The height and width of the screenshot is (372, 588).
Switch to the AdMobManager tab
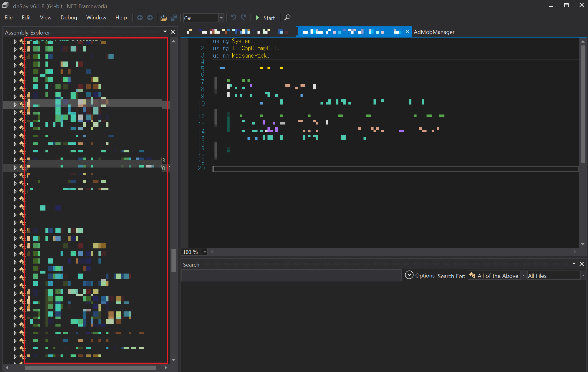[434, 32]
